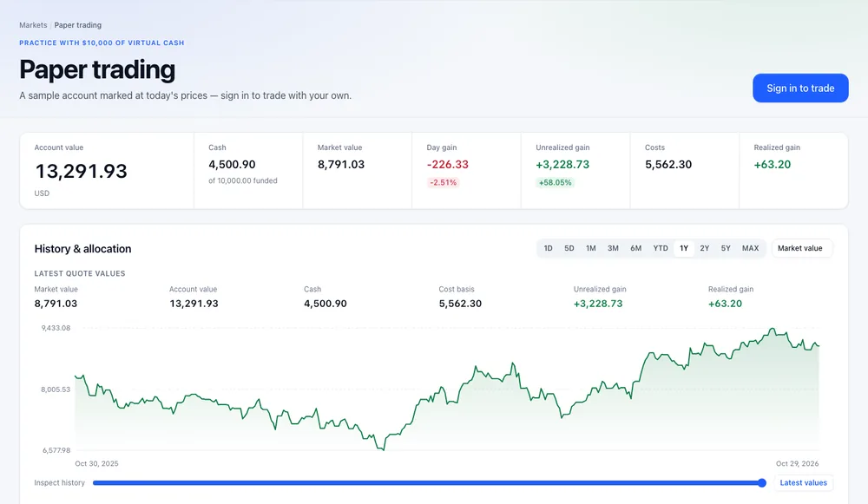This screenshot has width=868, height=504.
Task: Click the Inspect history slider handle
Action: click(762, 483)
